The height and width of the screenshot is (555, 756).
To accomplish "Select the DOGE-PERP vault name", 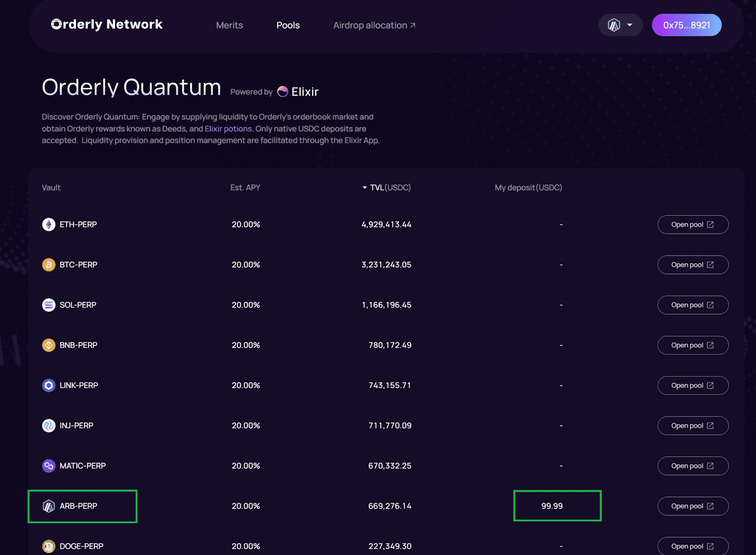I will pyautogui.click(x=81, y=546).
